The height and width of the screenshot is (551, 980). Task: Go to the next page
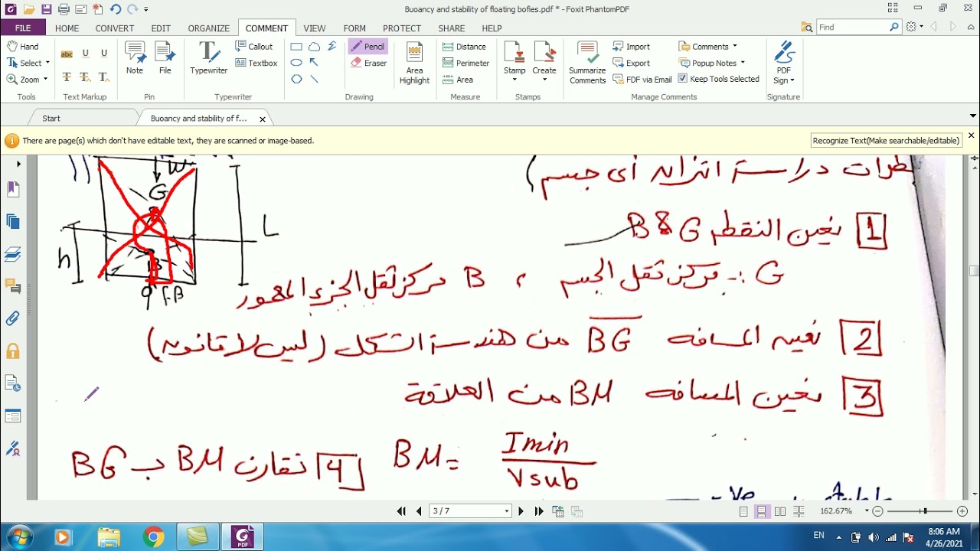[x=521, y=511]
